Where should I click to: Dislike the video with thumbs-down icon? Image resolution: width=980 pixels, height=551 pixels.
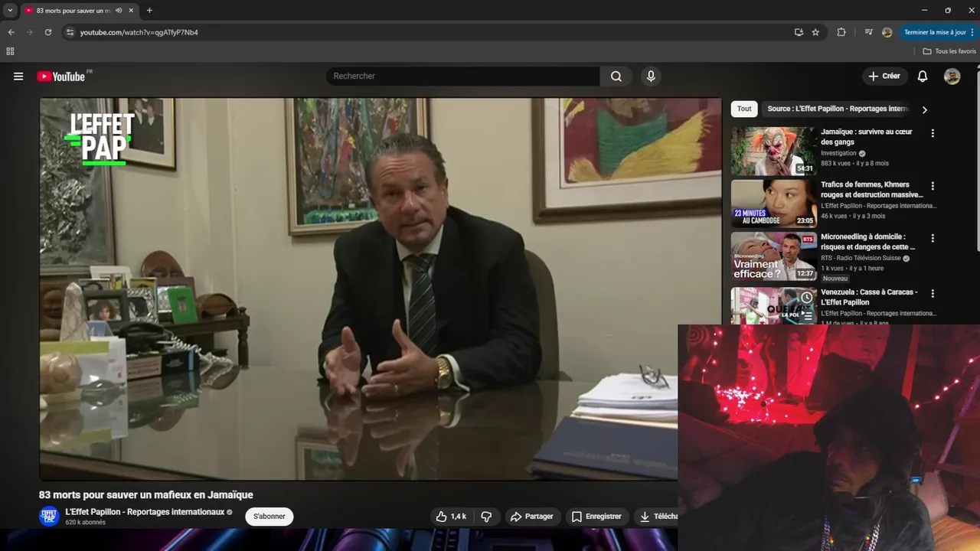click(487, 517)
